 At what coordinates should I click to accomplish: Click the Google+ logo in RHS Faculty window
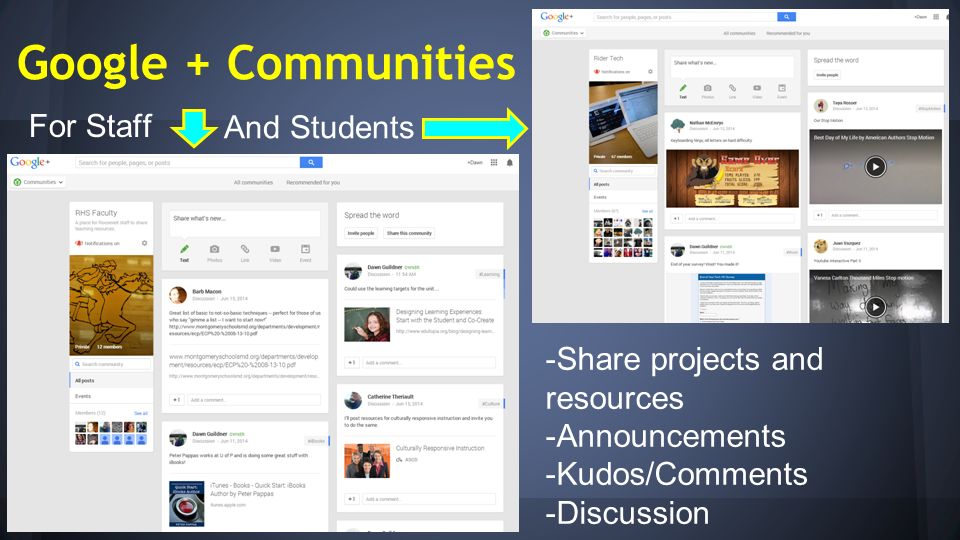pos(29,162)
